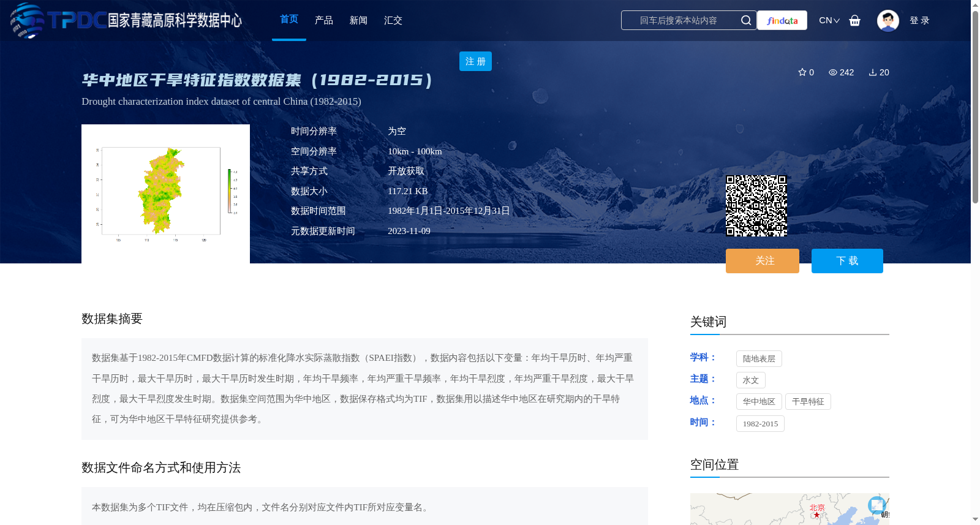Click the blue 下载 download button

tap(847, 261)
